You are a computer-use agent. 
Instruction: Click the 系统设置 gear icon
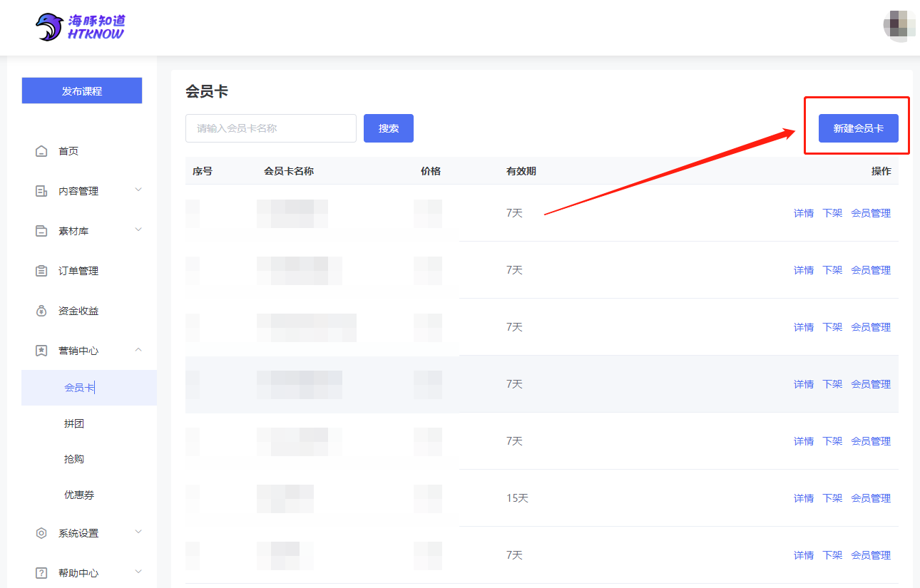tap(41, 533)
